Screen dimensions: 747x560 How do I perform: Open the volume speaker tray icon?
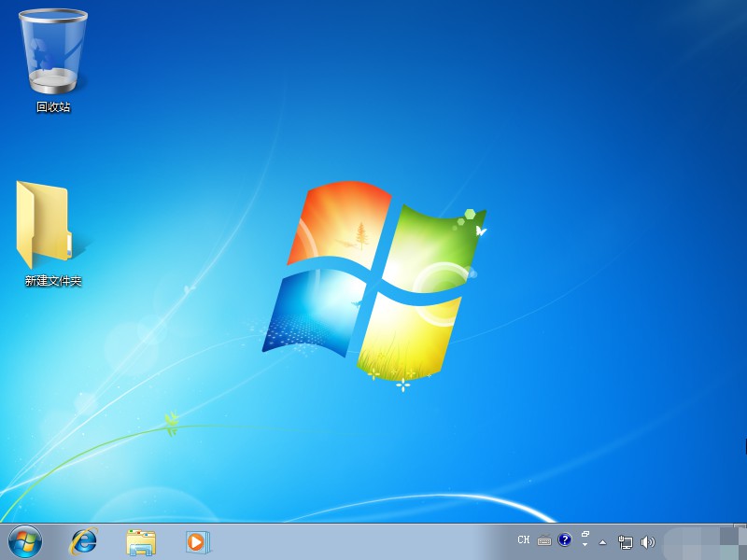[x=648, y=541]
